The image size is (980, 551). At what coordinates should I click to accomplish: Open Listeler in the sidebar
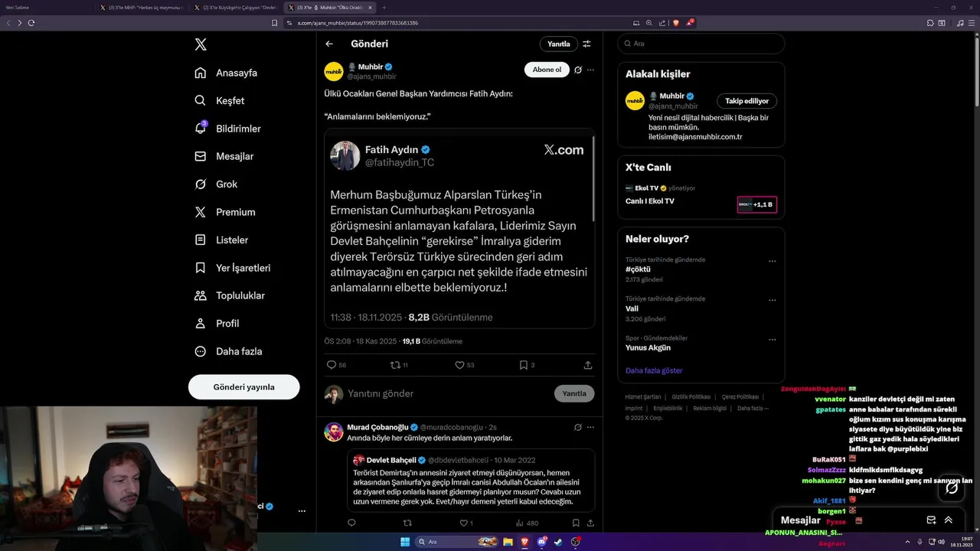pos(221,240)
